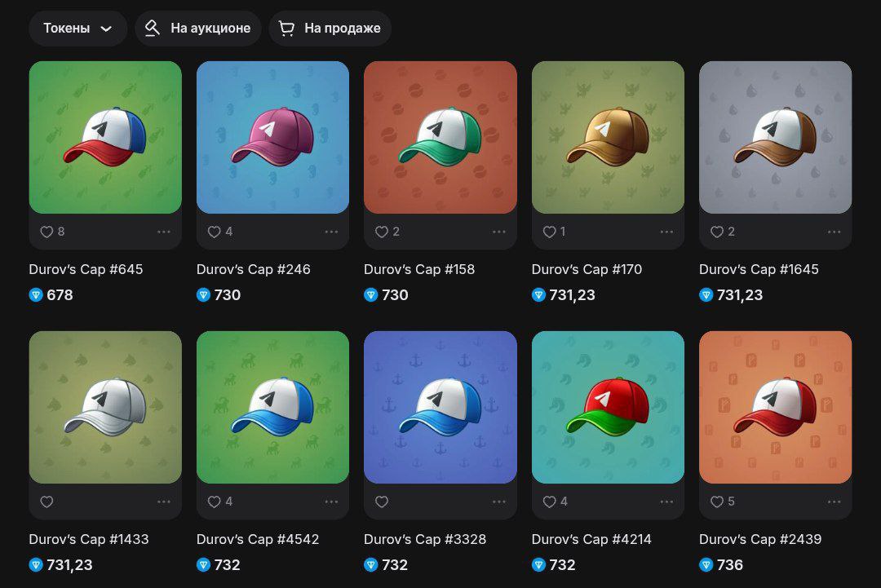881x588 pixels.
Task: Click the title Durov's Cap #4214
Action: pyautogui.click(x=591, y=539)
